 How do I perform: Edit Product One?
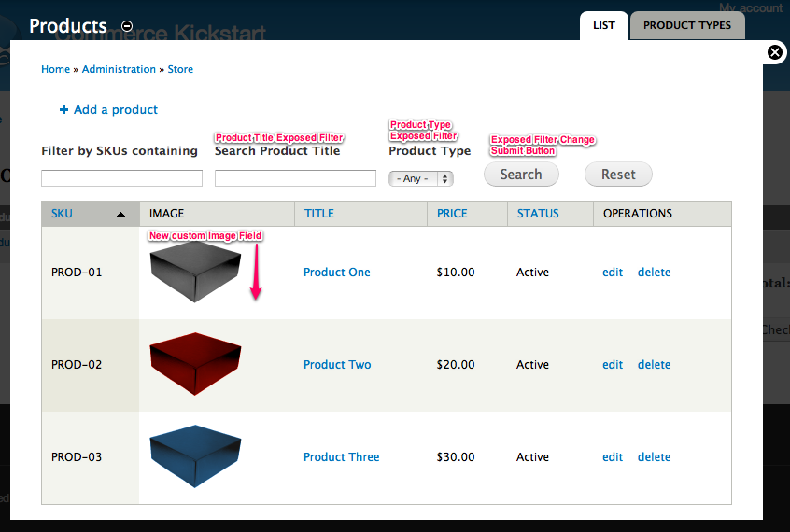coord(613,272)
